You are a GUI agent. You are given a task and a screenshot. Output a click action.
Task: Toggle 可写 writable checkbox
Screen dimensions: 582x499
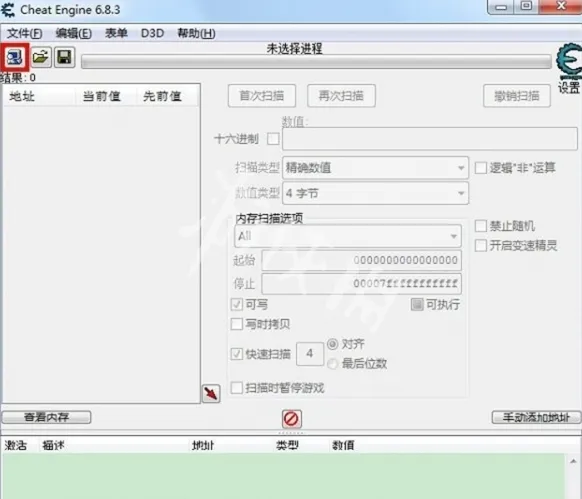coord(237,304)
